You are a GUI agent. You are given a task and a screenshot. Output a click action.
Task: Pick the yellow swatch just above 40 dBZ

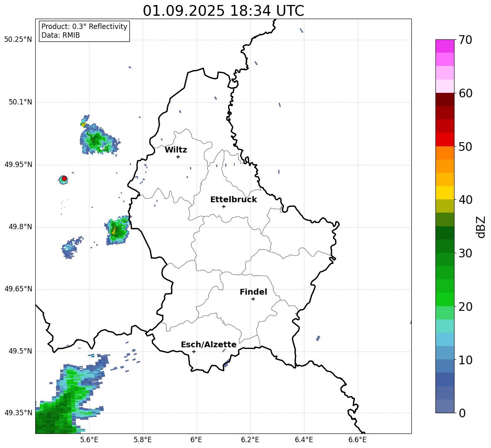tap(445, 193)
